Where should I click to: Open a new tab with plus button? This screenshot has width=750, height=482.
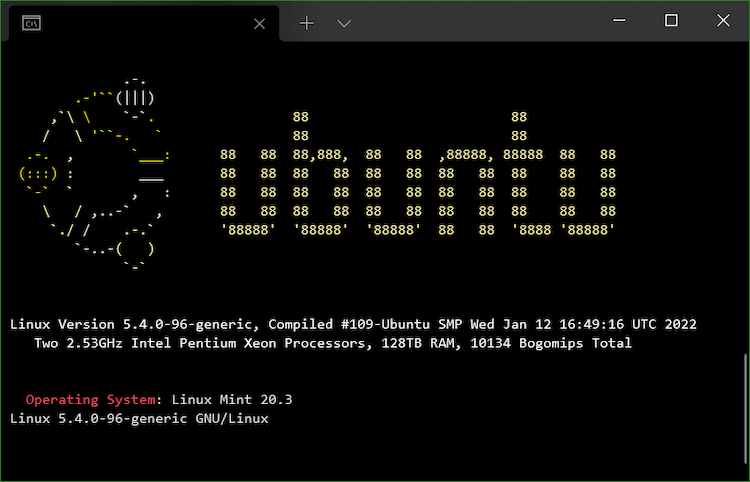307,22
